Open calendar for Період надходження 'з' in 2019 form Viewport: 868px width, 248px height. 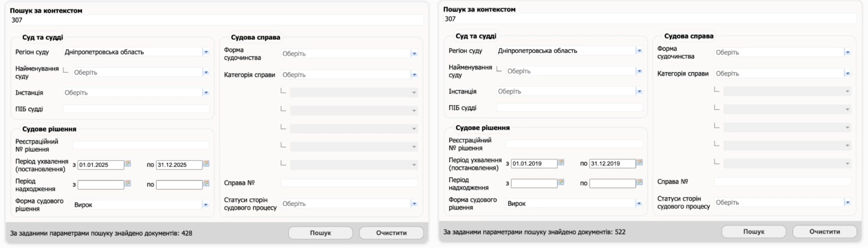[x=561, y=183]
